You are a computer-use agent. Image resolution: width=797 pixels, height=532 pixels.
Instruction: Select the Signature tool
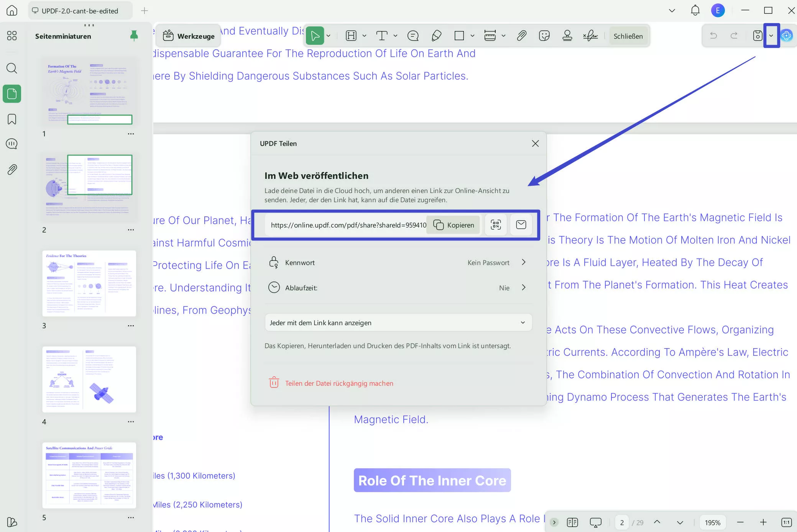point(590,36)
